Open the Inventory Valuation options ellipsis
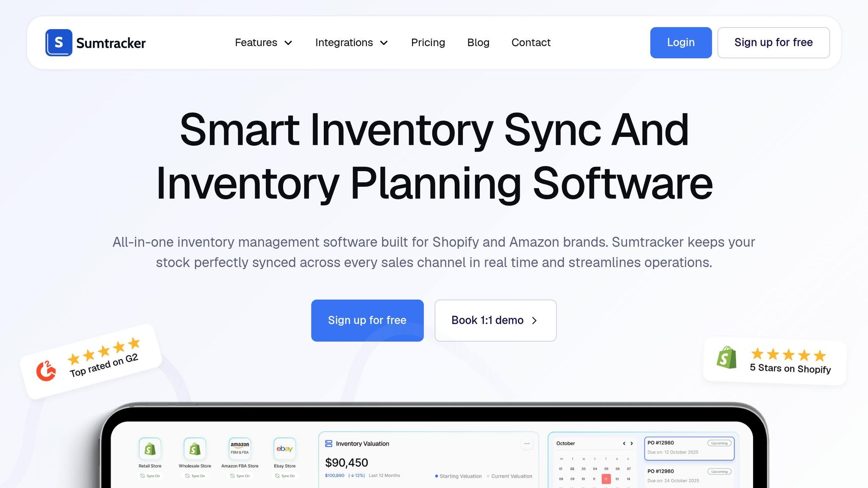Image resolution: width=868 pixels, height=488 pixels. [527, 443]
